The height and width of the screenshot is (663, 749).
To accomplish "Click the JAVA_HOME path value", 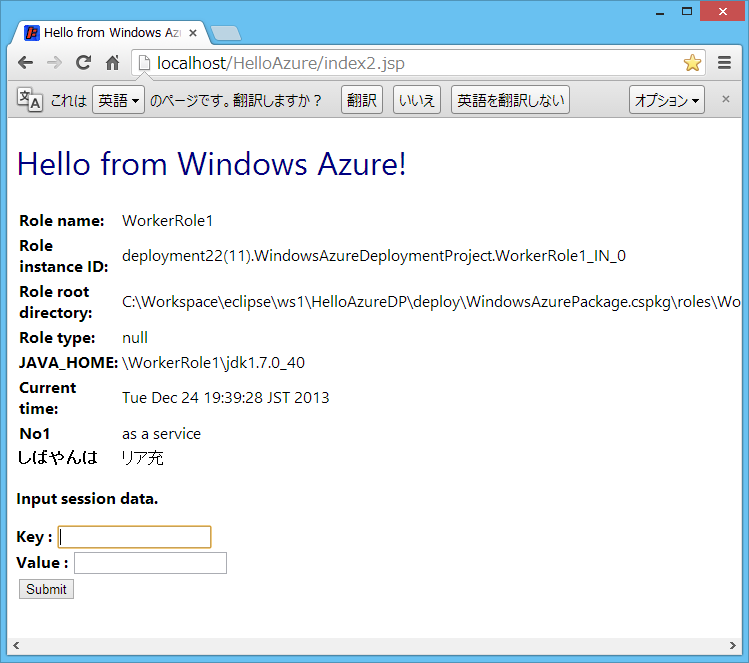I will click(x=213, y=363).
